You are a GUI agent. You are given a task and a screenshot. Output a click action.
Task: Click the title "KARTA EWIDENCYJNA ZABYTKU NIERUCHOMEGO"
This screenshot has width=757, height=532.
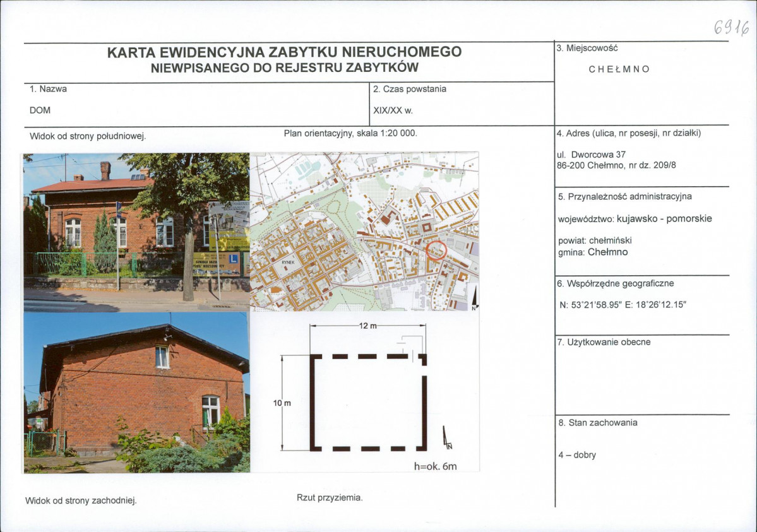[x=284, y=52]
